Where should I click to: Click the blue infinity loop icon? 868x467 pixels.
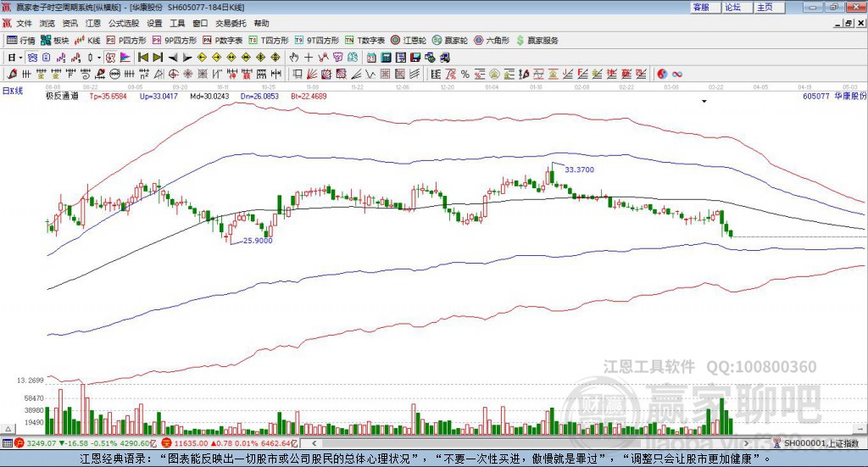click(x=677, y=74)
